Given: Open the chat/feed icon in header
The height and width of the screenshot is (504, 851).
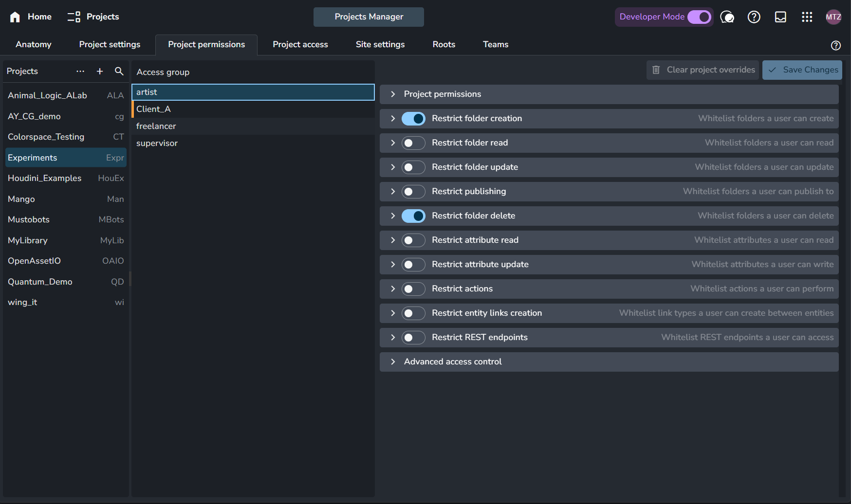Looking at the screenshot, I should (x=727, y=17).
